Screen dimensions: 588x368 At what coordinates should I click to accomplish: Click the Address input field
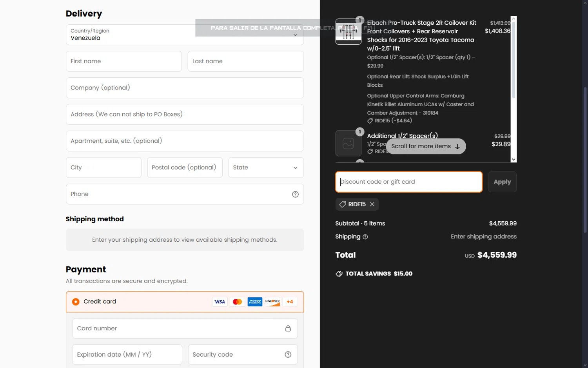185,115
